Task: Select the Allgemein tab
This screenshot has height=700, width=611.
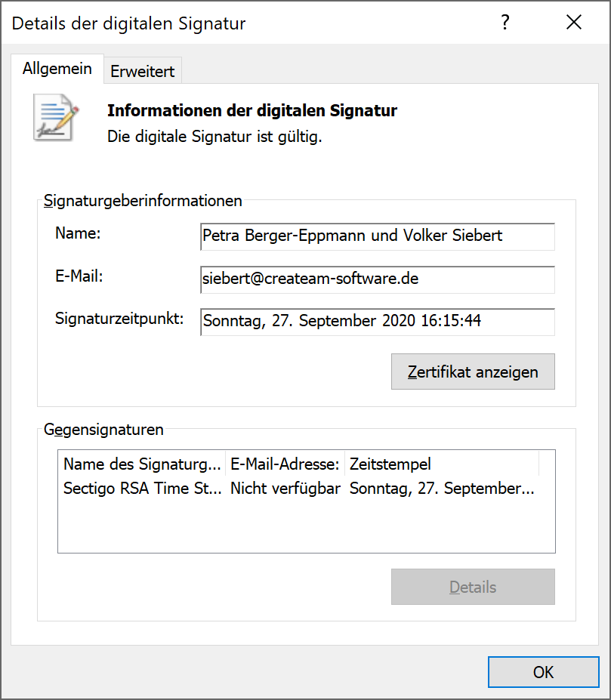Action: [x=57, y=69]
